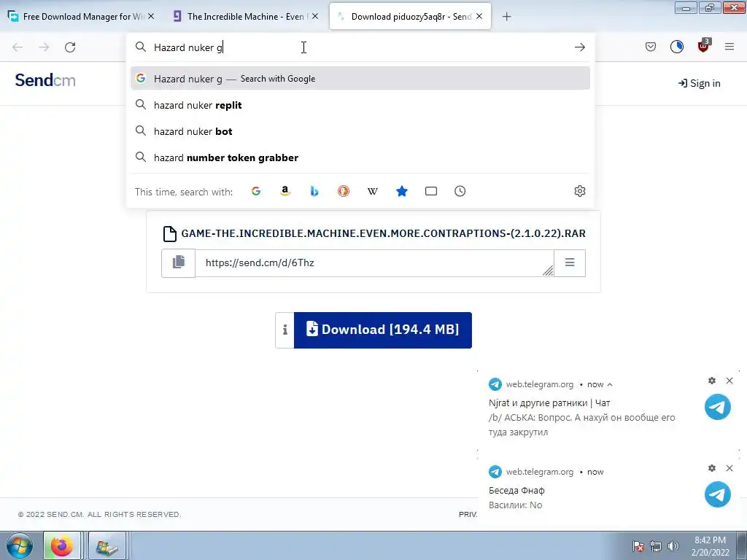Viewport: 747px width, 560px height.
Task: Go back with the browser back arrow
Action: coord(18,47)
